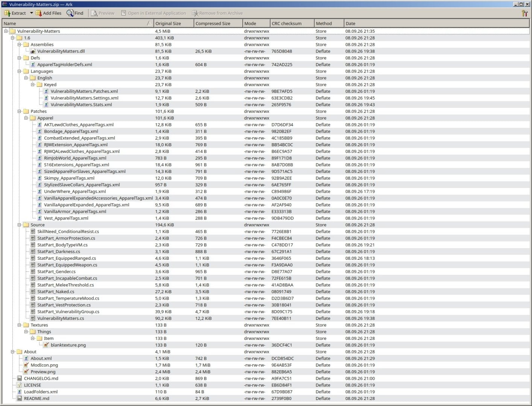This screenshot has width=532, height=406.
Task: Sort by the Method column header
Action: click(x=329, y=23)
